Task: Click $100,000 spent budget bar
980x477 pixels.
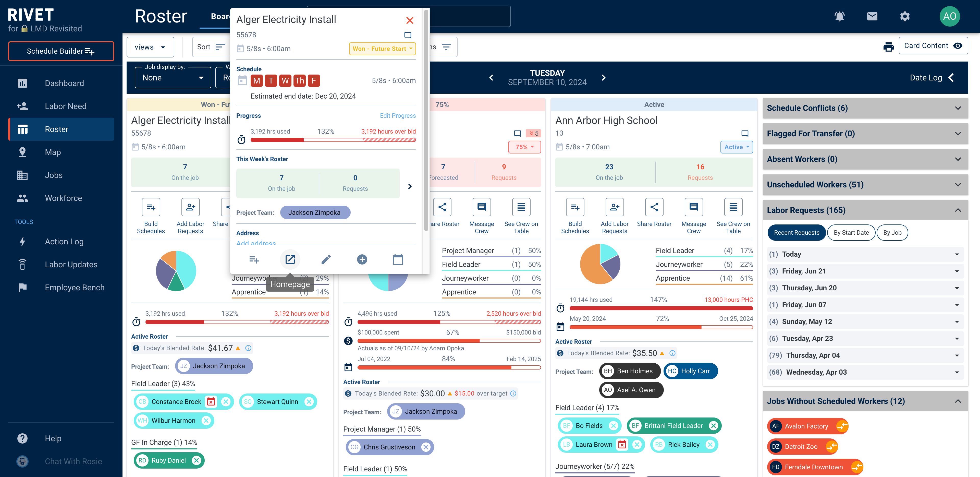Action: (x=449, y=341)
